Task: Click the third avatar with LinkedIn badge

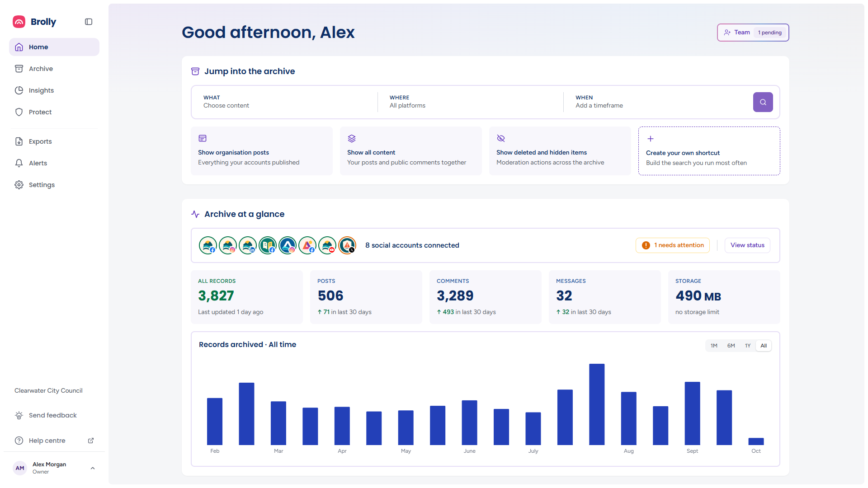Action: pos(248,245)
